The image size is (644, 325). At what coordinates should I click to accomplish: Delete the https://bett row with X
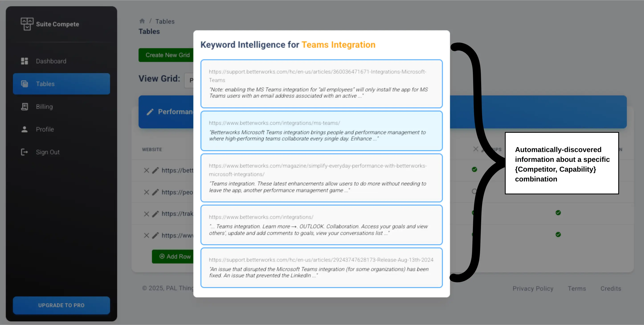coord(147,170)
